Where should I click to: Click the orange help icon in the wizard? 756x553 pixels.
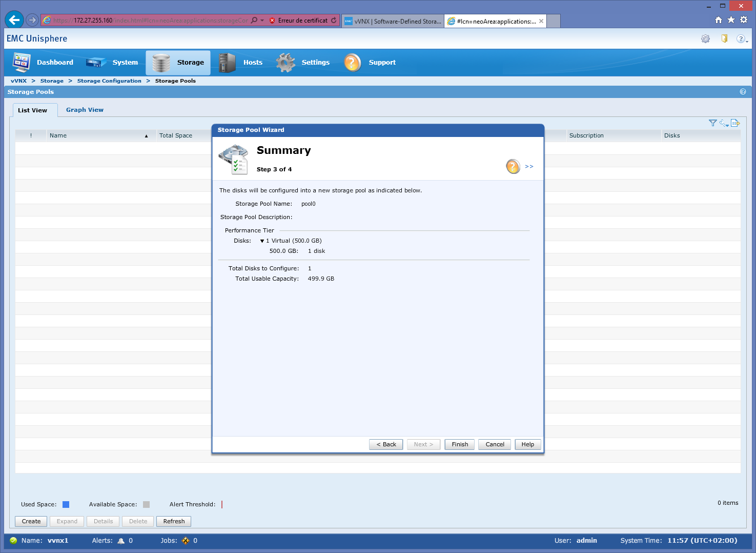coord(513,166)
